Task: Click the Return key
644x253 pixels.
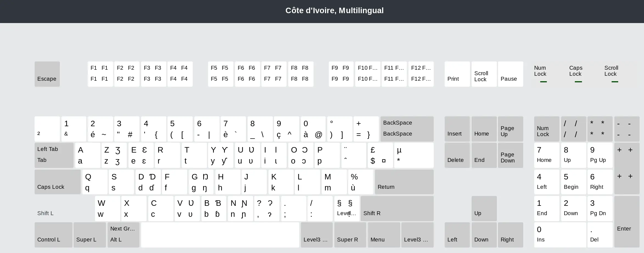Action: point(404,182)
